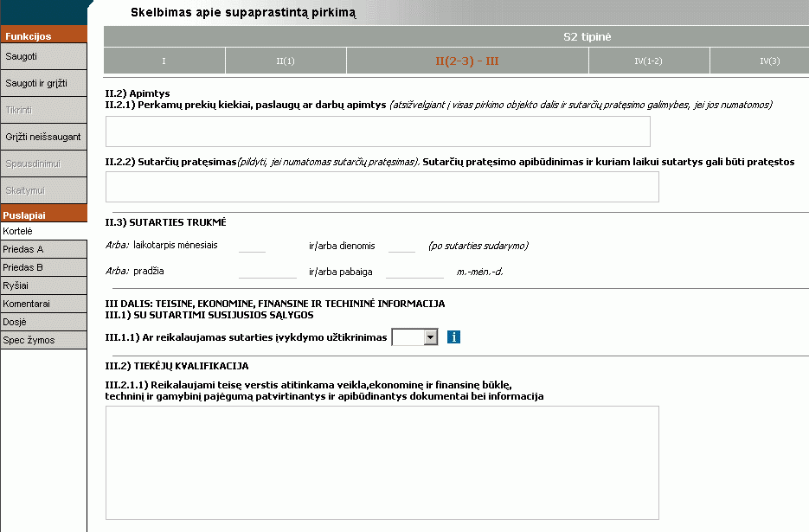This screenshot has width=809, height=532.
Task: Switch to tab II(1)
Action: [286, 61]
